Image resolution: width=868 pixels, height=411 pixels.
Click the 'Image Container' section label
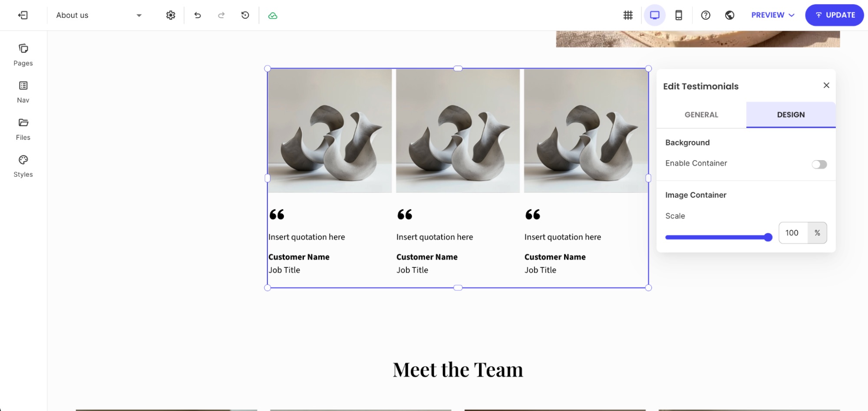(x=696, y=195)
